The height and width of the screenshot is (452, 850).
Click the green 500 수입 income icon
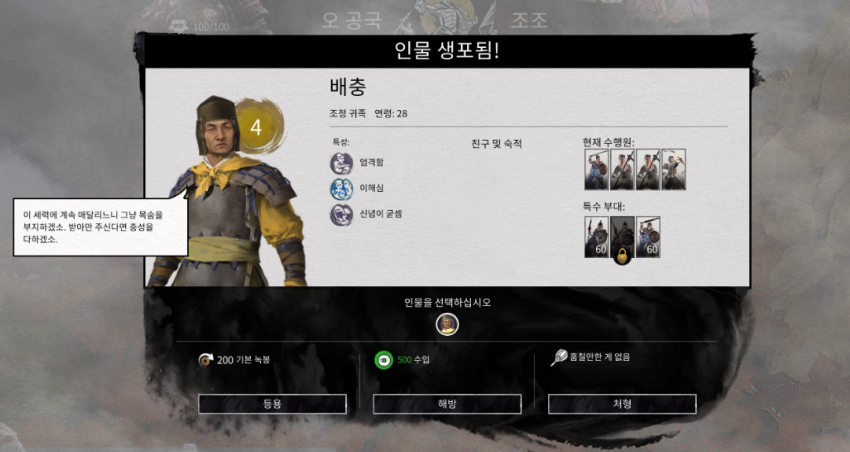pyautogui.click(x=384, y=360)
